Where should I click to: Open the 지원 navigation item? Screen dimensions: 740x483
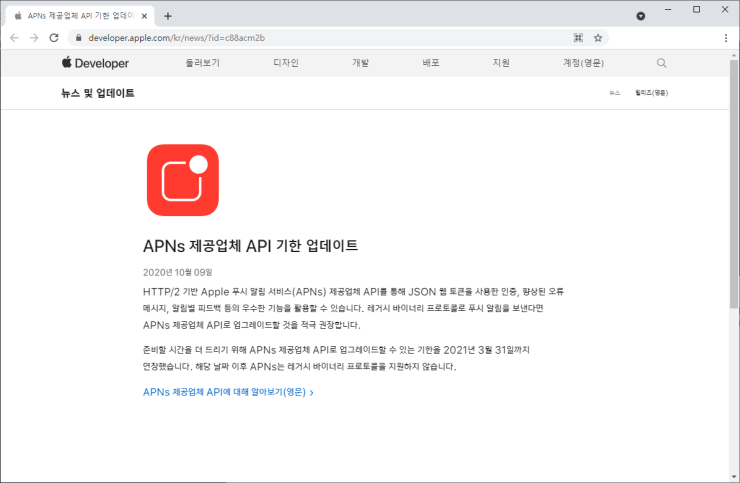point(501,62)
